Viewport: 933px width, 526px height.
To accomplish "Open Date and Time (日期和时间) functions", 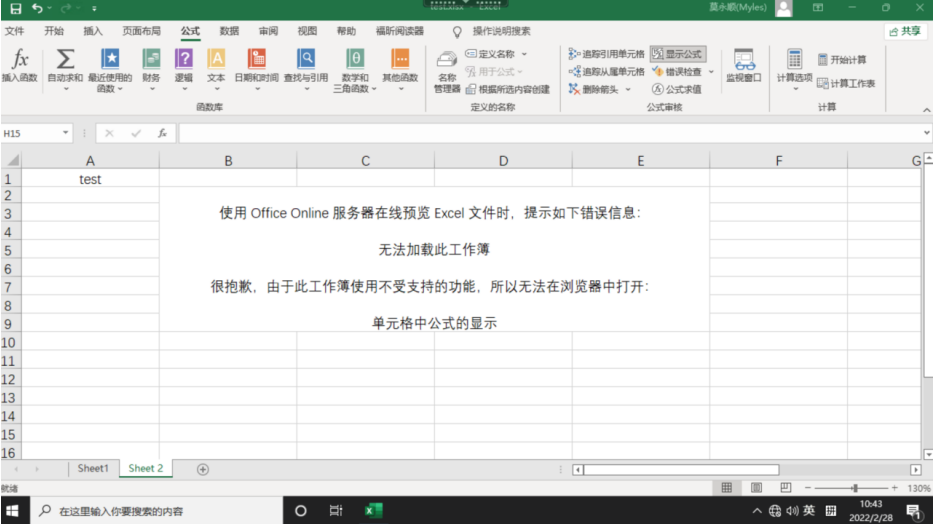I will 256,70.
